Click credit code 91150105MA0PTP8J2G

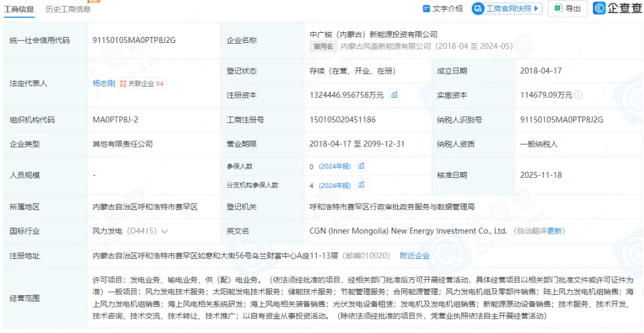(134, 41)
